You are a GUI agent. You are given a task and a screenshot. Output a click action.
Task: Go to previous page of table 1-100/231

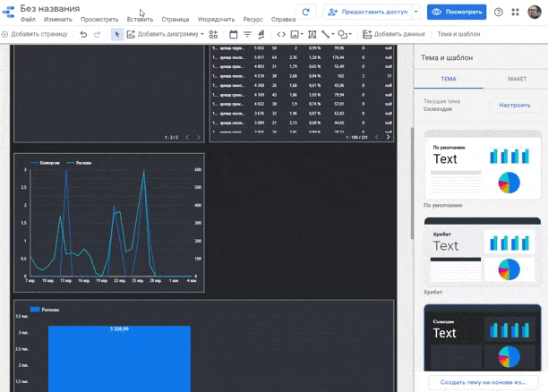[x=377, y=137]
